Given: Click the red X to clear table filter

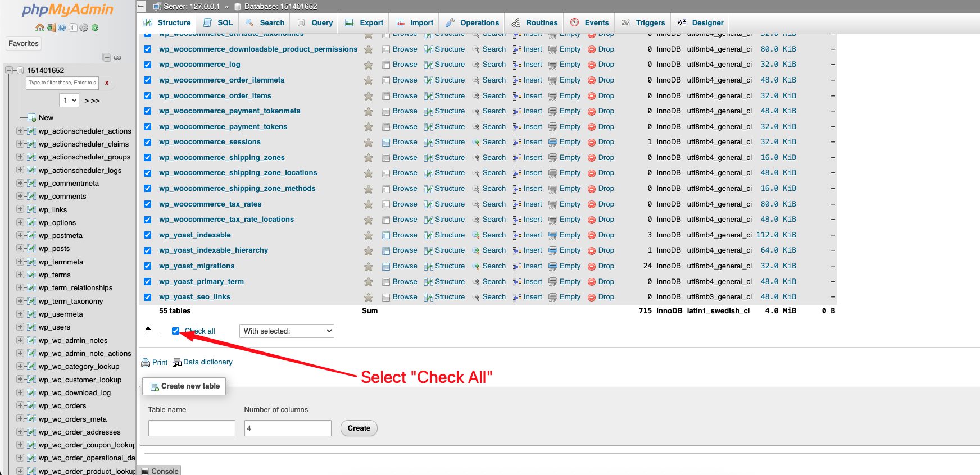Looking at the screenshot, I should point(107,83).
